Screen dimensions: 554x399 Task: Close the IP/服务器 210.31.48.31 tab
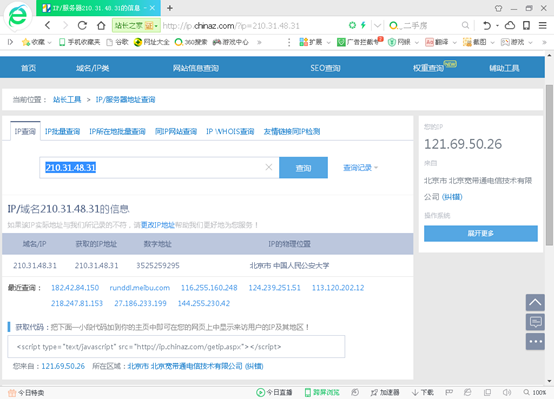pos(152,8)
